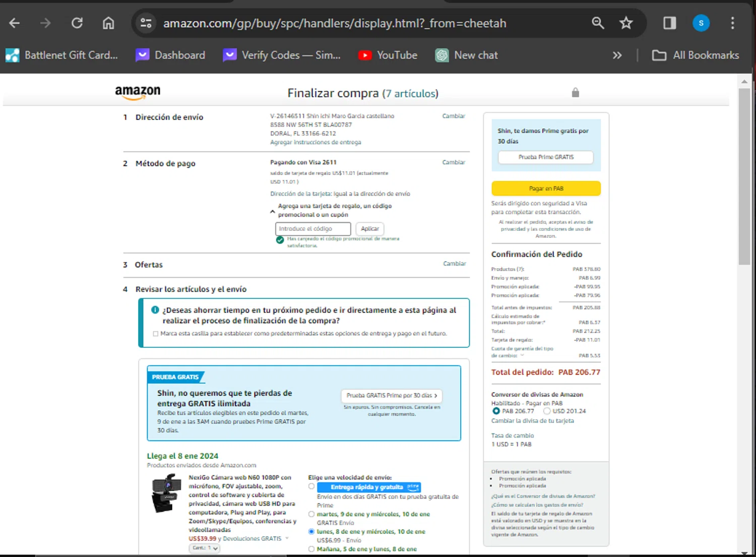
Task: Click the info icon in the save-time notice
Action: [x=155, y=310]
